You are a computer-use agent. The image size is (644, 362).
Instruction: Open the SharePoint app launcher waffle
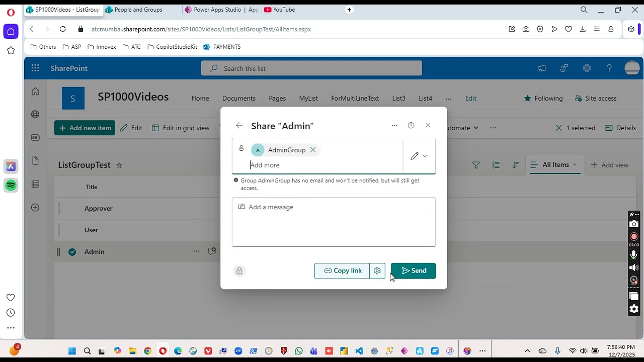(35, 68)
